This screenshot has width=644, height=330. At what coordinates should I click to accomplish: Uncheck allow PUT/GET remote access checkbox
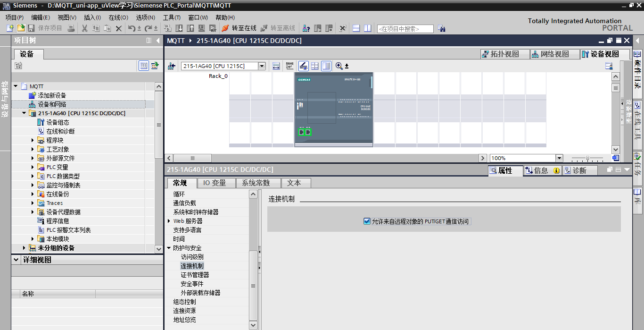(367, 221)
